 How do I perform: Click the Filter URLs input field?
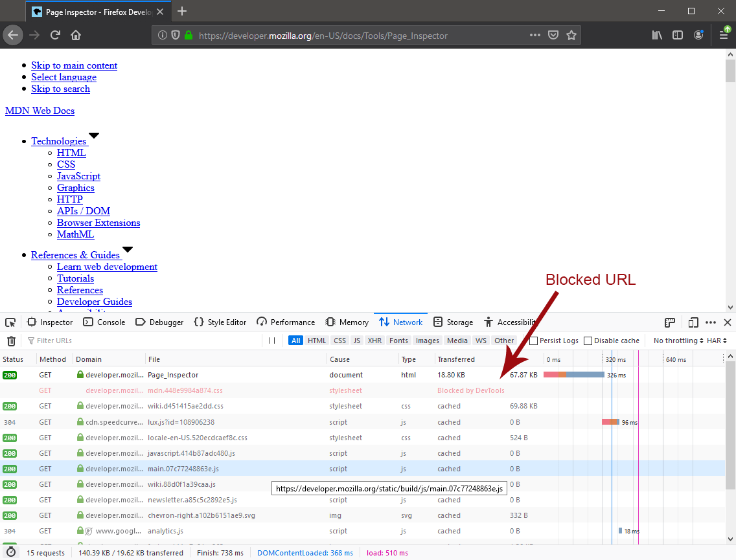coord(143,341)
